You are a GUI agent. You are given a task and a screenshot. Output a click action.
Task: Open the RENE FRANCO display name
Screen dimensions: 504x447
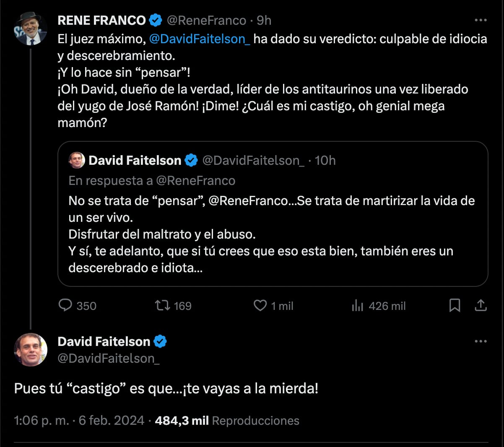(101, 20)
